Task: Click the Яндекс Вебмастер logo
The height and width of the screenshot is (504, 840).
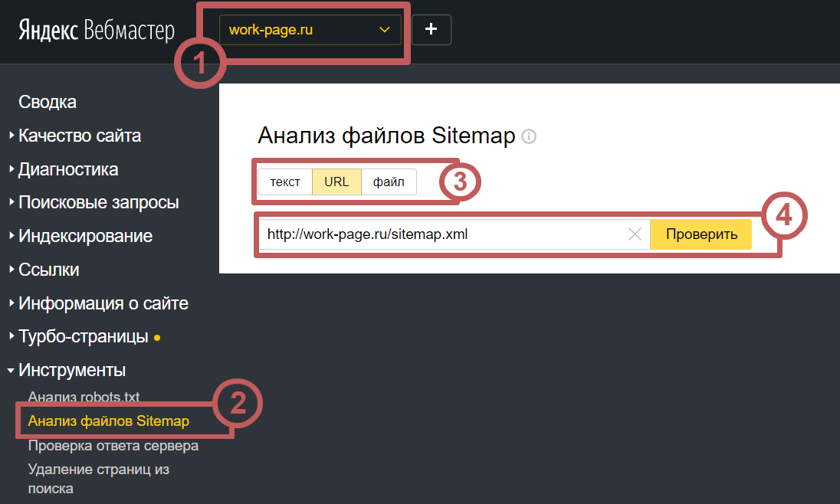Action: coord(97,31)
